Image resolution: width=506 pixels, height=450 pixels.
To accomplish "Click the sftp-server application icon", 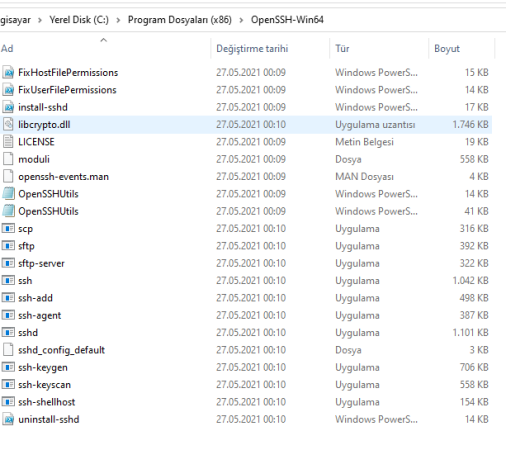I will pyautogui.click(x=8, y=263).
